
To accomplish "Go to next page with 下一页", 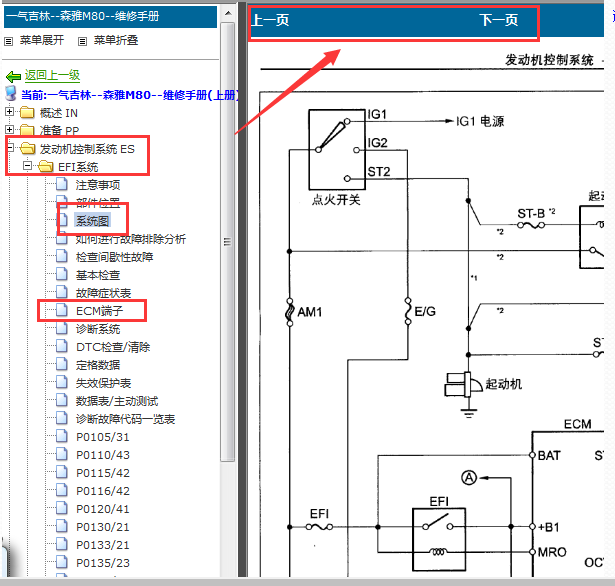I will (499, 20).
